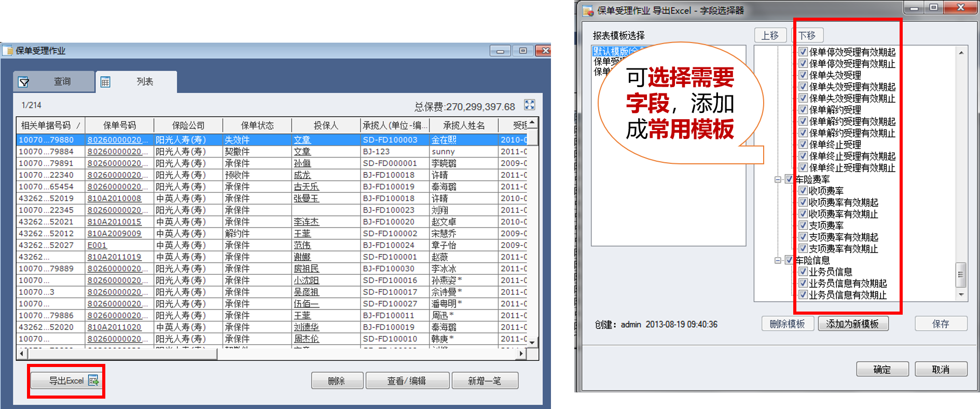The width and height of the screenshot is (980, 409).
Task: Click the Excel icon on 导出Excel button
Action: tap(93, 381)
